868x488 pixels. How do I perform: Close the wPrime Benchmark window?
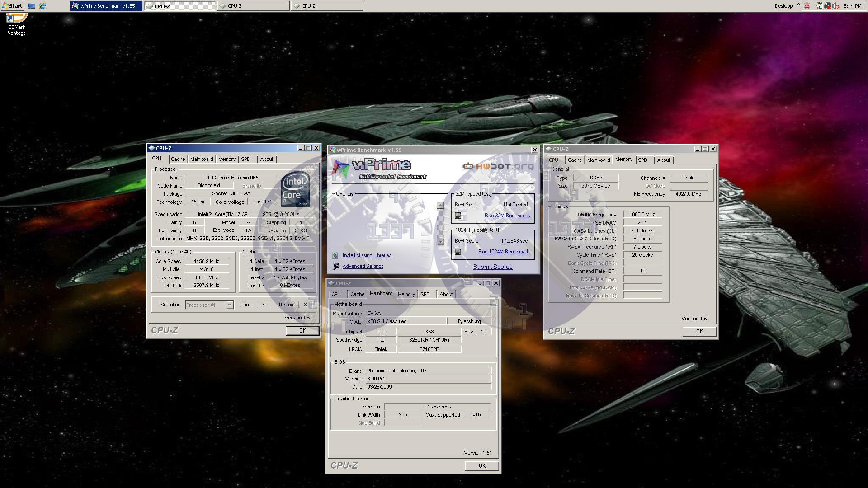pos(534,150)
